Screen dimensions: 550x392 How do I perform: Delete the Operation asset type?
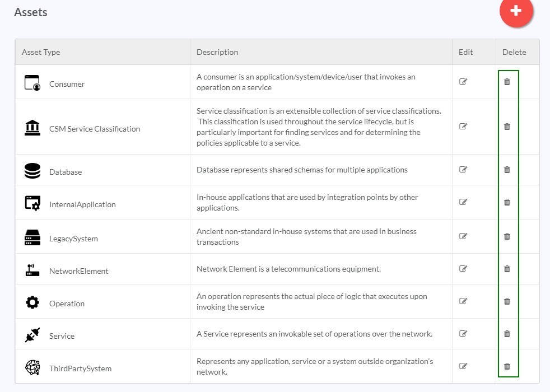507,301
